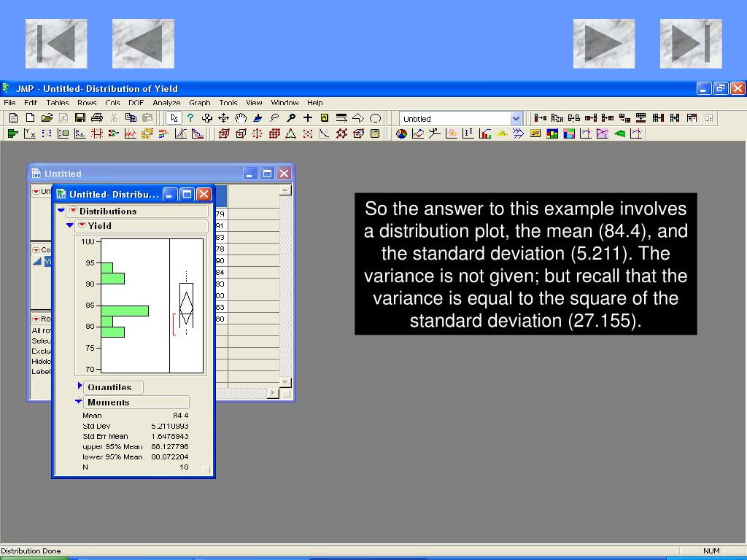Select the Polygon arrow shape tool
Screen dimensions: 747x560
pos(357,117)
